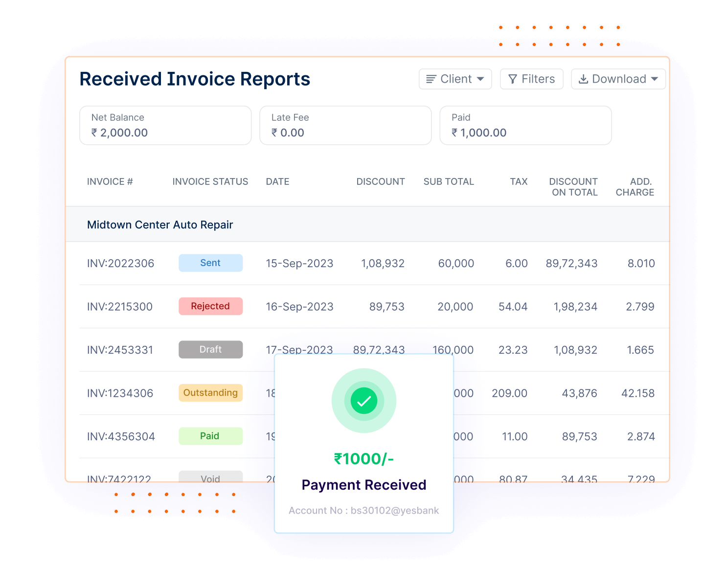Click the Draft status badge
Viewport: 727px width, 588px height.
[x=210, y=349]
